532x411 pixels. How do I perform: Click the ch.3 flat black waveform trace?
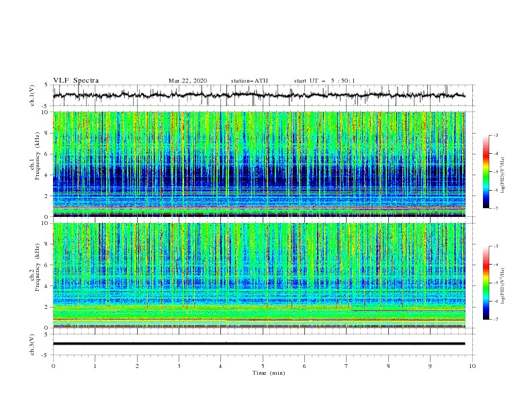click(x=259, y=344)
